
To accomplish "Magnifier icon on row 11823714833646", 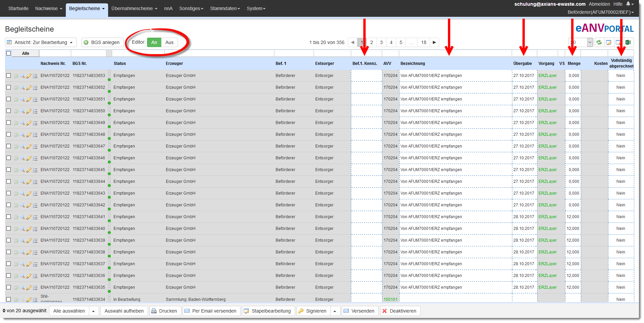I will coord(22,158).
